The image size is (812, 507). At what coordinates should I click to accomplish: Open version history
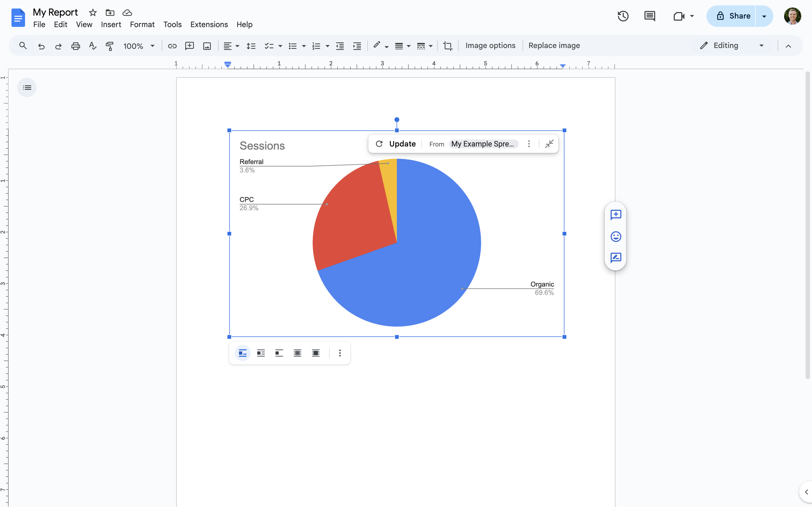tap(623, 16)
